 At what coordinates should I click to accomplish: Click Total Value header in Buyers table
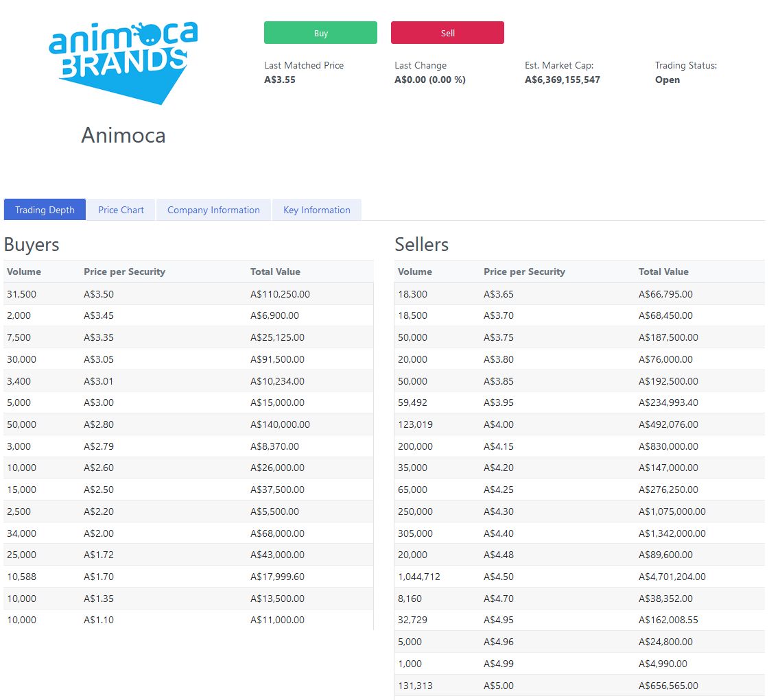275,271
